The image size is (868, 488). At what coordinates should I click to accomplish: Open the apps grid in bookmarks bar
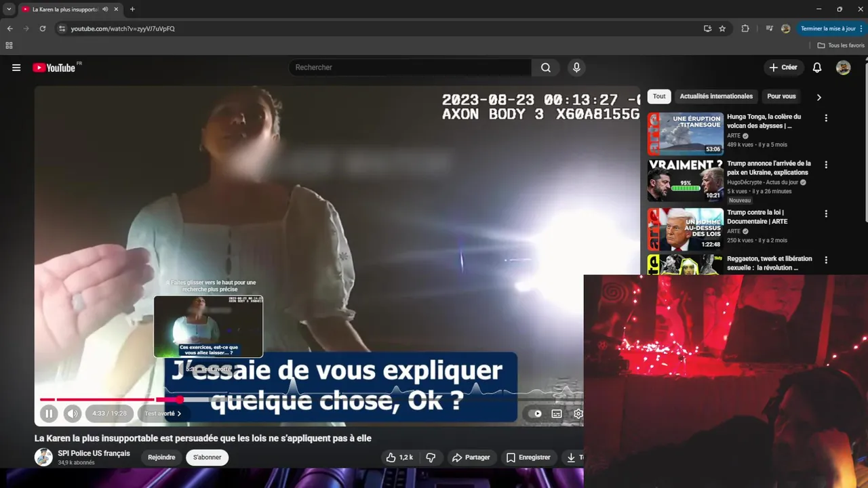[x=9, y=45]
